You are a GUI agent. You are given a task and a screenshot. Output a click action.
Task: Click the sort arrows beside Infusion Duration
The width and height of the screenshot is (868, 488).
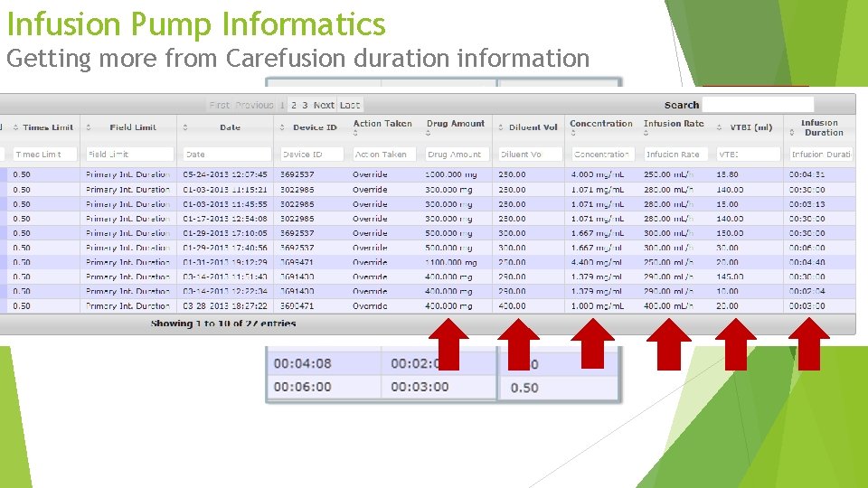click(792, 132)
